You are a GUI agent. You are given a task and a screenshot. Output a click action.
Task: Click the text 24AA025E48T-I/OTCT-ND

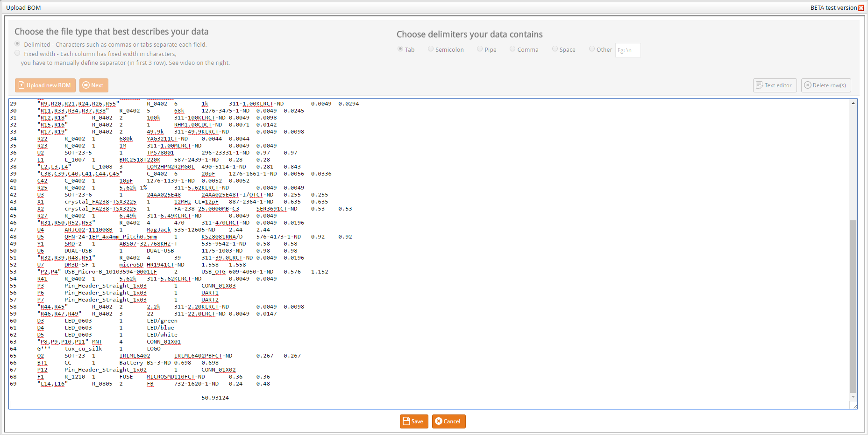[237, 195]
